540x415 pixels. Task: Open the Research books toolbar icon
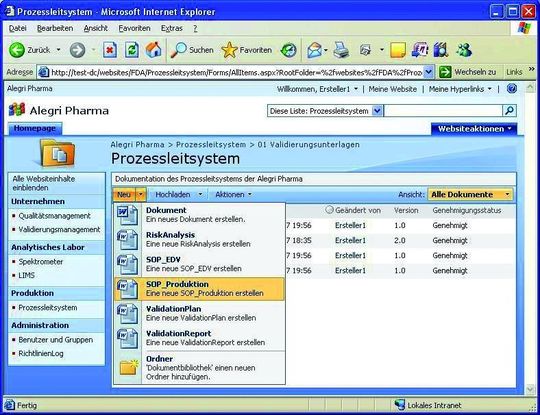click(x=441, y=50)
